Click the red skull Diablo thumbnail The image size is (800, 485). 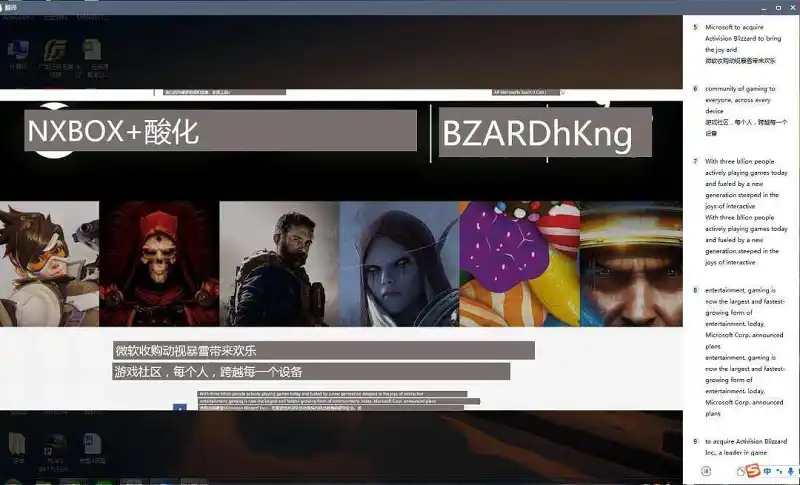pos(159,264)
